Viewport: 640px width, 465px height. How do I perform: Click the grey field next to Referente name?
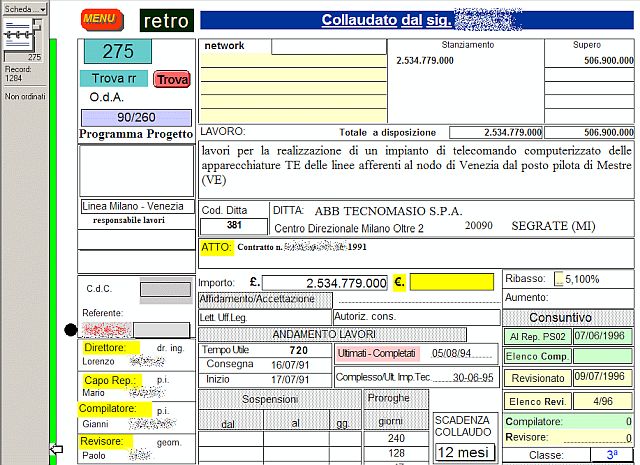coord(161,330)
